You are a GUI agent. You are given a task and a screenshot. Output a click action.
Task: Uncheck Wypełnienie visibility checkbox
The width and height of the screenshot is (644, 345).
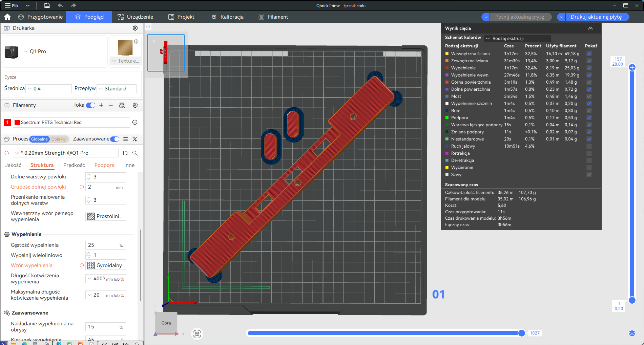[x=589, y=68]
